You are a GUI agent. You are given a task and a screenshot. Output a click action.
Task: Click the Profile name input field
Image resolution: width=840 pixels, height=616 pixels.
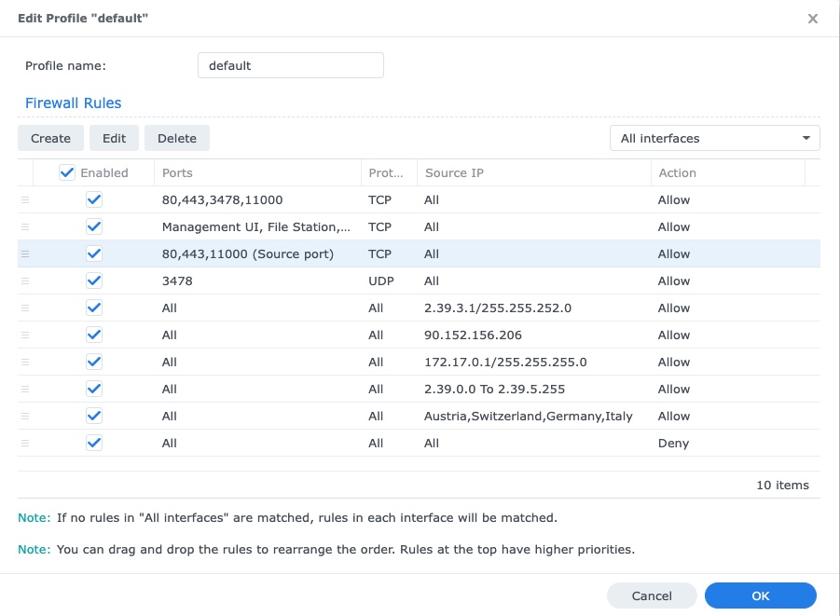[x=290, y=65]
